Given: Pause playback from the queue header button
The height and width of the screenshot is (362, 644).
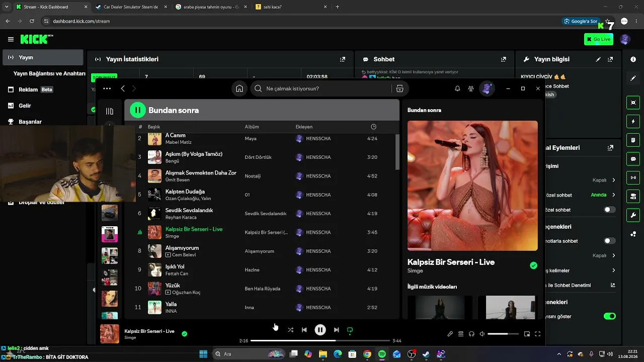Looking at the screenshot, I should pyautogui.click(x=137, y=110).
